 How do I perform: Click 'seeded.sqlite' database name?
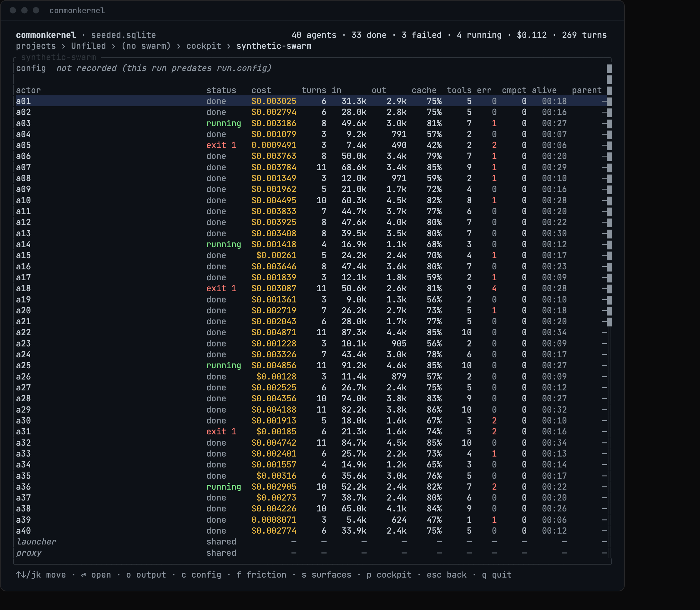tap(124, 35)
